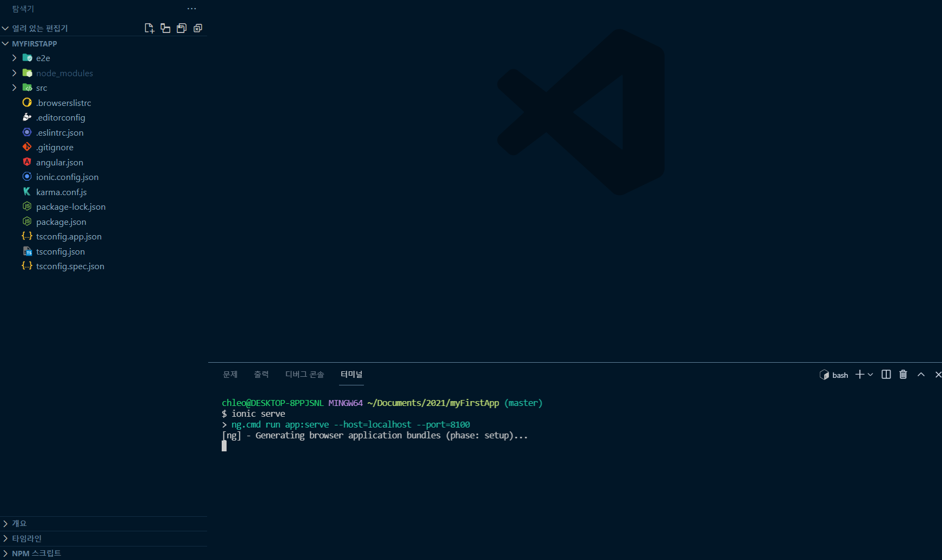Switch to the 문제 problems tab
Screen dimensions: 942x560
(230, 375)
